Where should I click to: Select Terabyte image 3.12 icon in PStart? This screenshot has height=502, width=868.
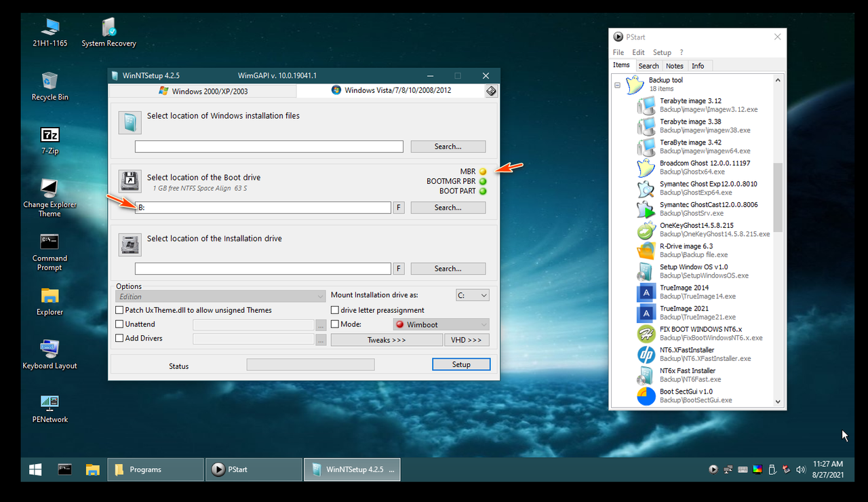click(646, 105)
